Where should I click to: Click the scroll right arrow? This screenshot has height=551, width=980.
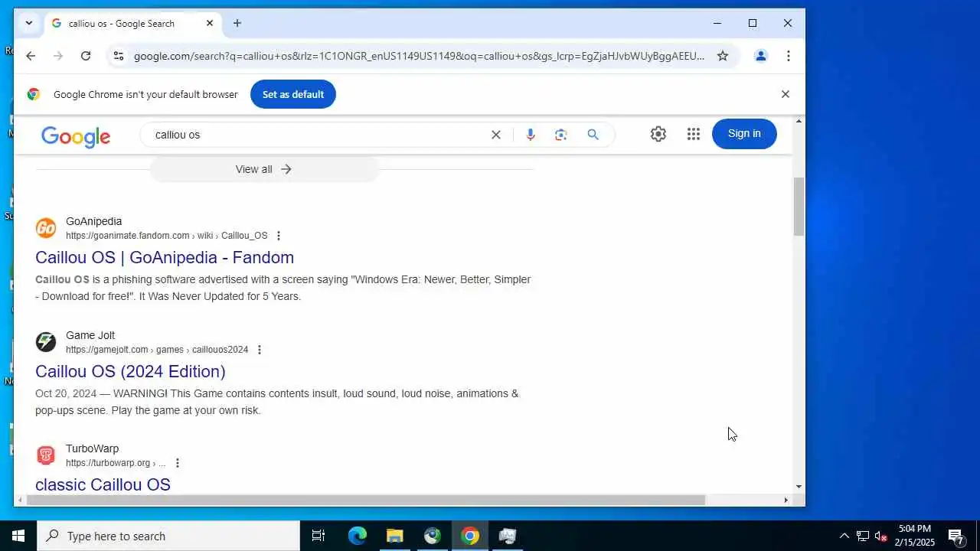pyautogui.click(x=786, y=500)
